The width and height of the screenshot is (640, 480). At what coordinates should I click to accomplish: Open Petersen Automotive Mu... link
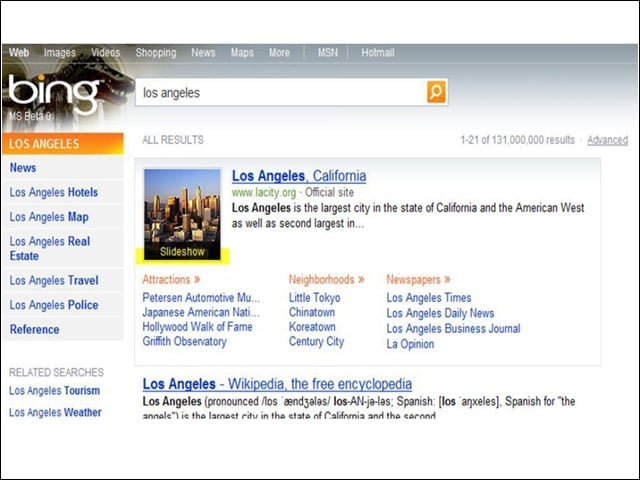(201, 298)
